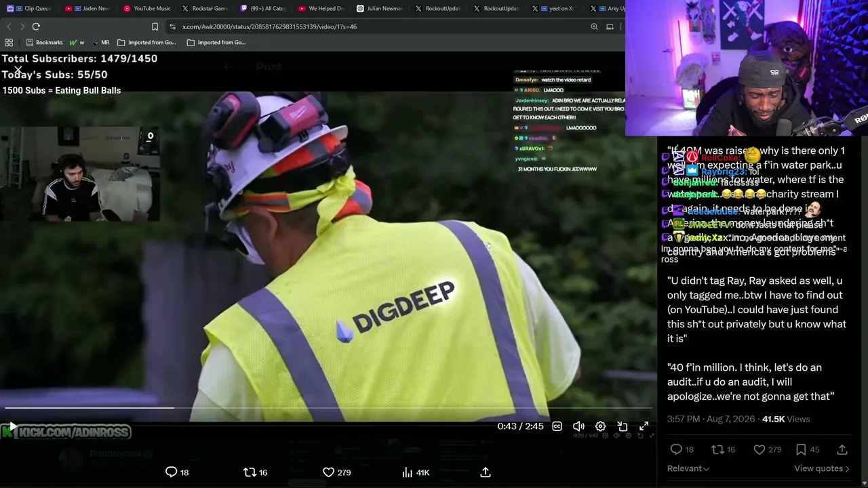Open second Imported from Go... folder
The height and width of the screenshot is (488, 868).
click(216, 42)
